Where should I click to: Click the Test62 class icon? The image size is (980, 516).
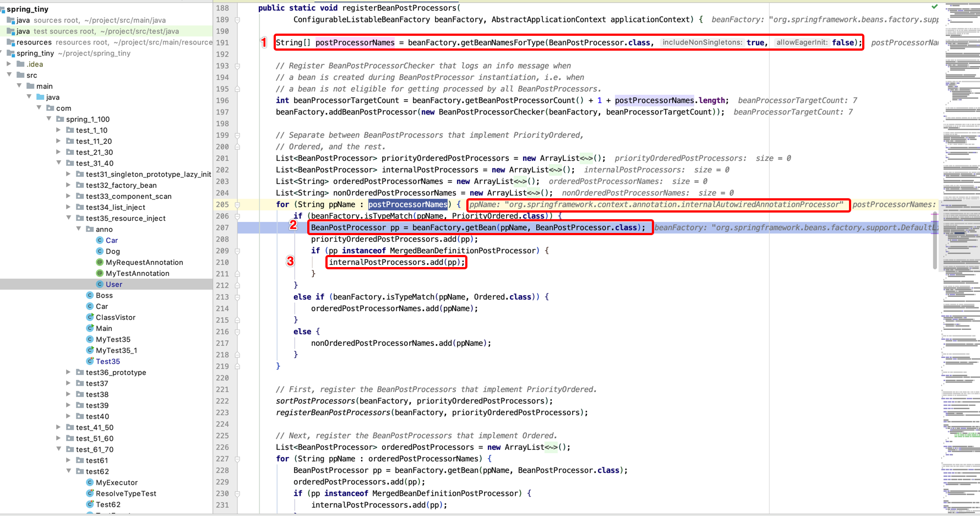(90, 504)
